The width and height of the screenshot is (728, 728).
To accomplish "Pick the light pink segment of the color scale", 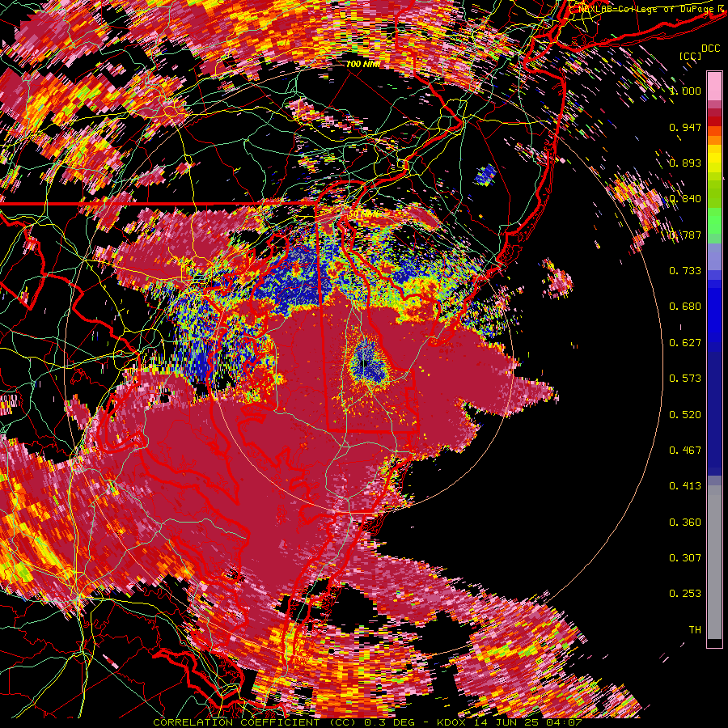I will 714,86.
